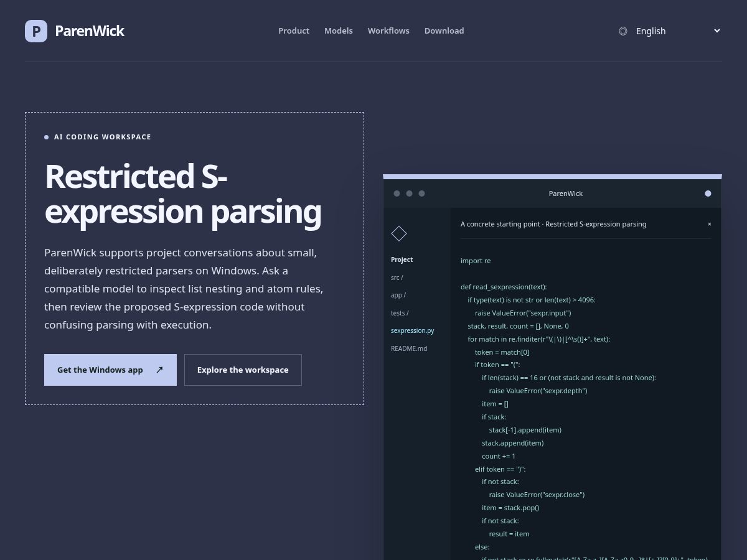Image resolution: width=747 pixels, height=560 pixels.
Task: Click the third window control dot
Action: coord(421,194)
